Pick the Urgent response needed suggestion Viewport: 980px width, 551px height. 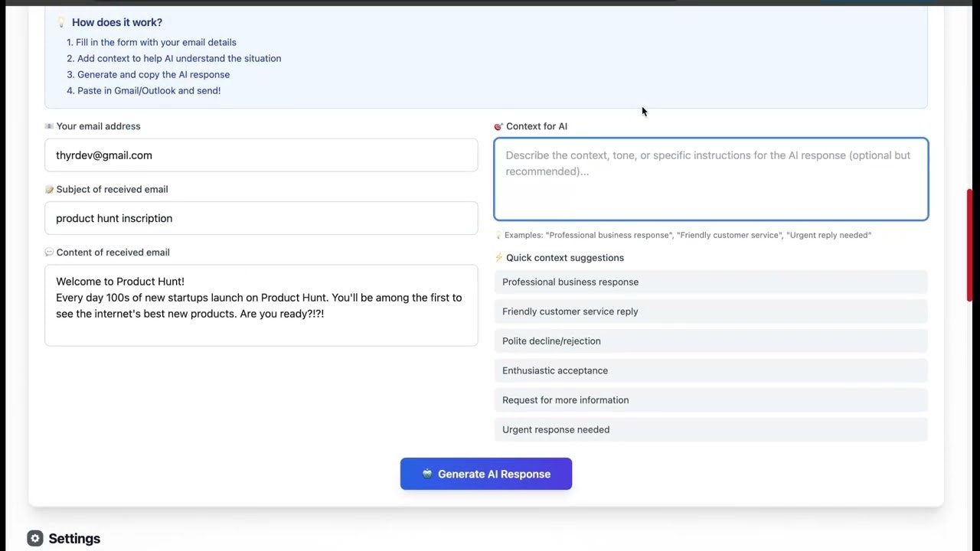(x=710, y=429)
